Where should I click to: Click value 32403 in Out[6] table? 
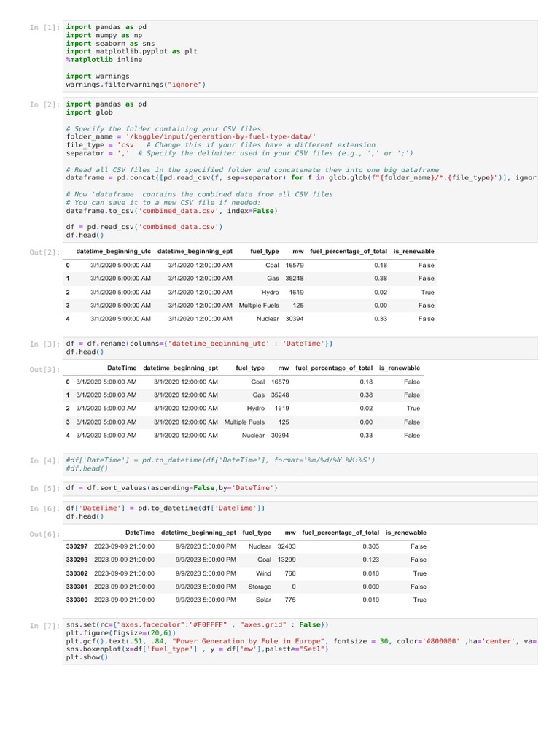pyautogui.click(x=287, y=547)
